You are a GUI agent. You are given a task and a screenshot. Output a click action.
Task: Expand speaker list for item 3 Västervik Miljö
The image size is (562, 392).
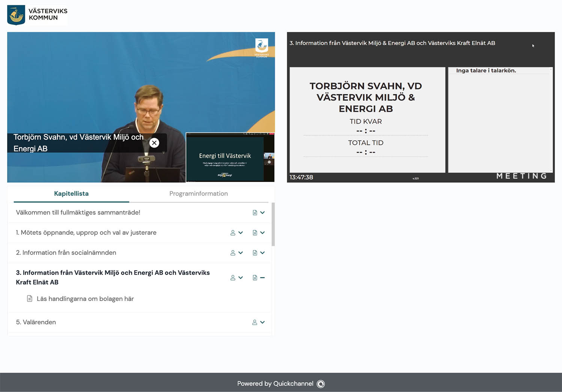click(x=236, y=278)
